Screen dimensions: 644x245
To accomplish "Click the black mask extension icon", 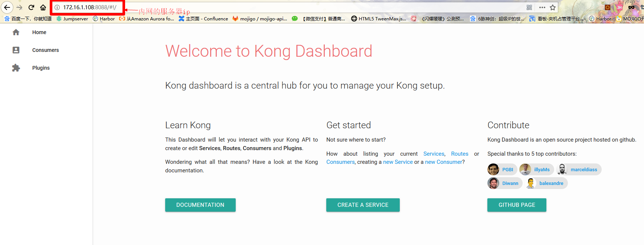I will (x=631, y=7).
